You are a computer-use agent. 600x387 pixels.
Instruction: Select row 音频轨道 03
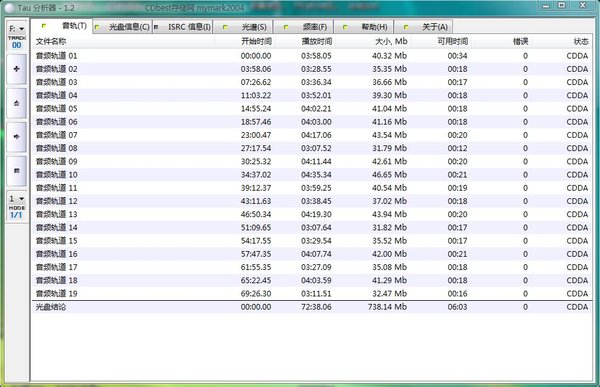312,82
